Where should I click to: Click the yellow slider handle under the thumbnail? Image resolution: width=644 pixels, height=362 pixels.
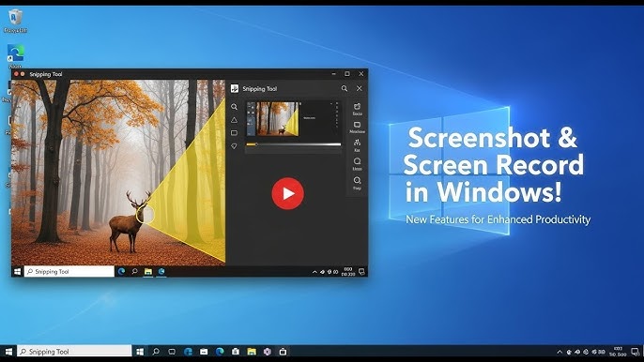point(255,144)
